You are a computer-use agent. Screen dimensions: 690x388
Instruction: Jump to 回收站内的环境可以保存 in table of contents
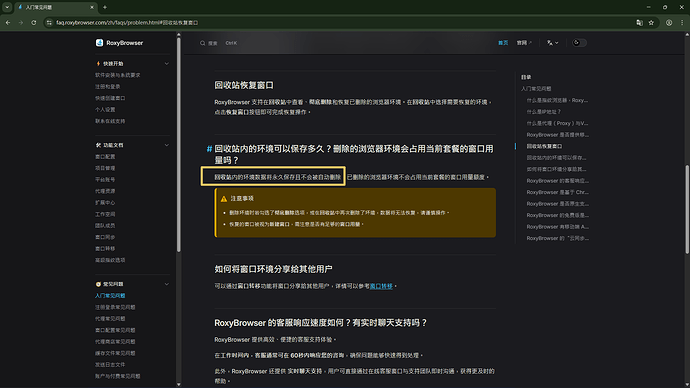point(556,157)
